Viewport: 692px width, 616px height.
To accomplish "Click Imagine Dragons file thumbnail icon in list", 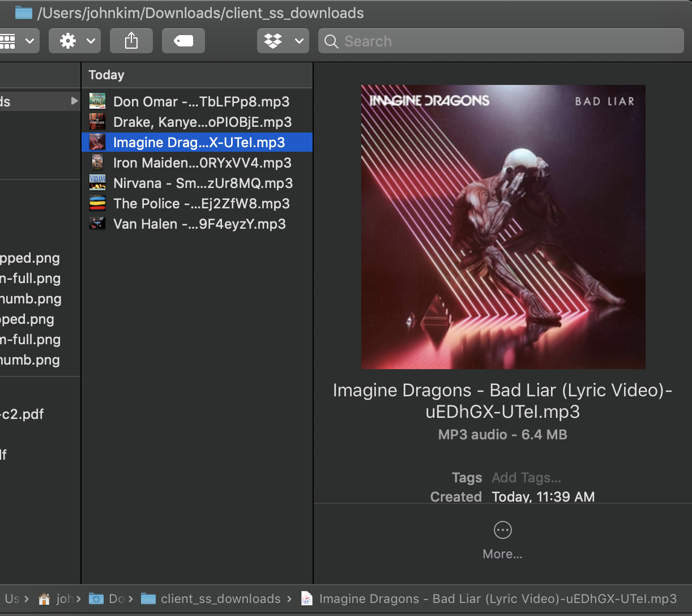I will tap(97, 142).
